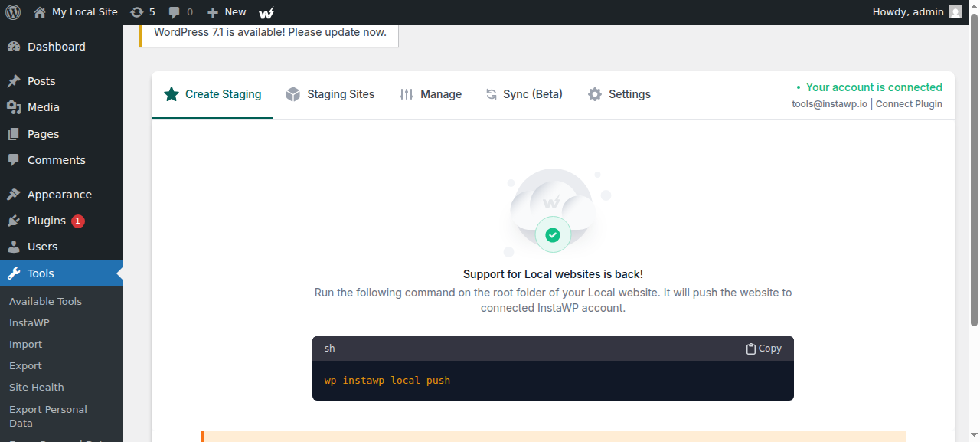Click the Tools wrench icon
This screenshot has width=980, height=442.
[14, 273]
